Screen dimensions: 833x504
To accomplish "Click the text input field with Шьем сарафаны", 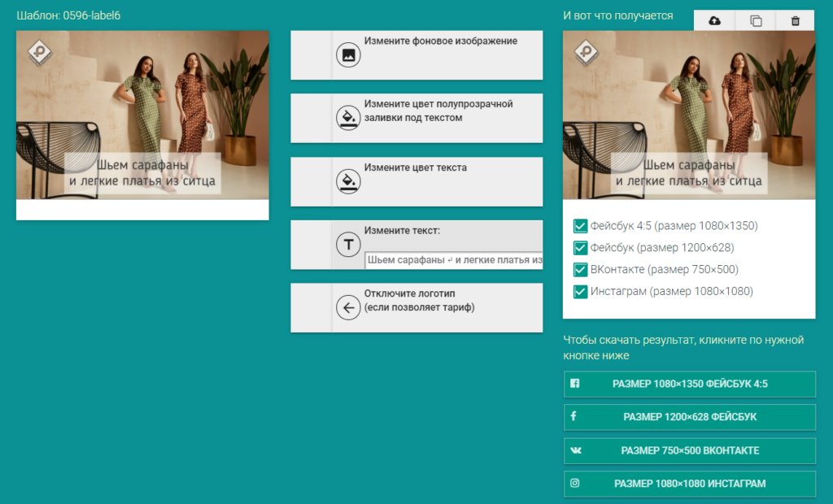I will point(453,260).
